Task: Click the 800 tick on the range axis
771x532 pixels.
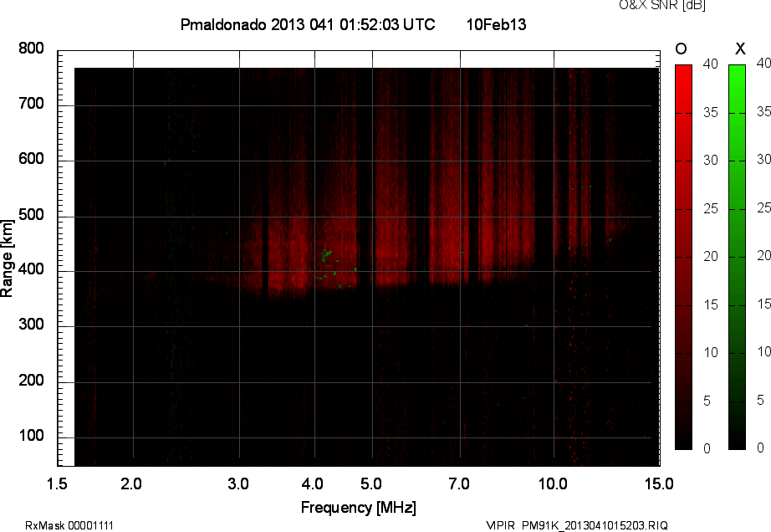Action: (31, 49)
